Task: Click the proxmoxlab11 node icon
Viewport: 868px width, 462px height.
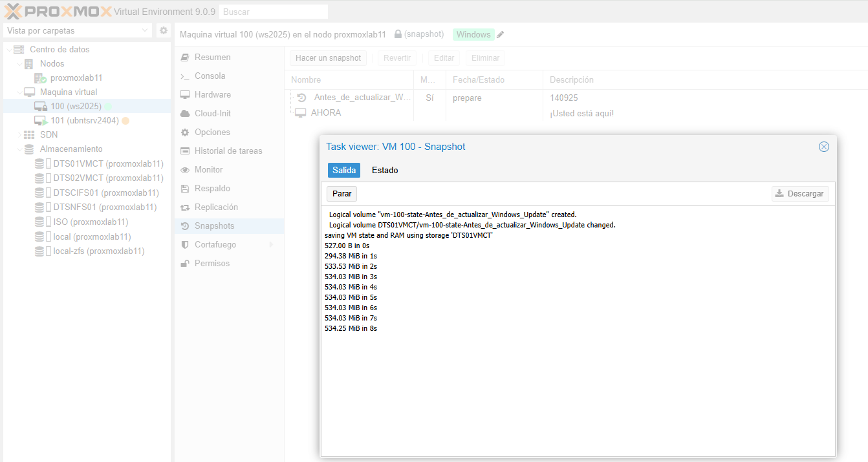Action: [x=40, y=78]
